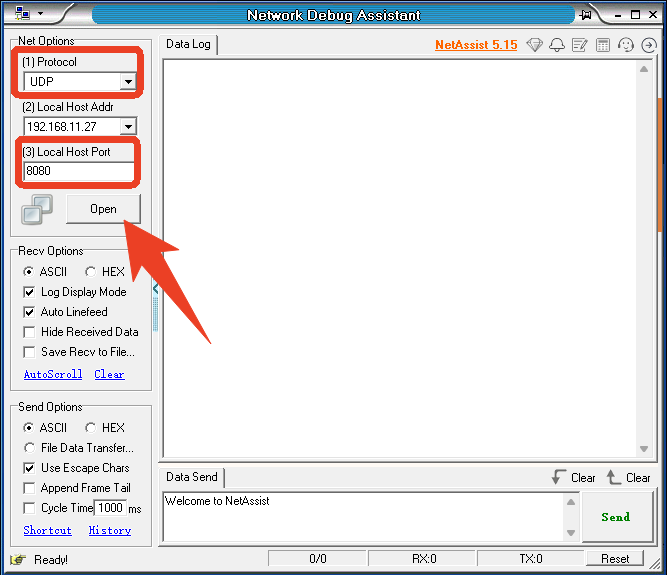
Task: Click the TX:0 status counter
Action: 530,558
